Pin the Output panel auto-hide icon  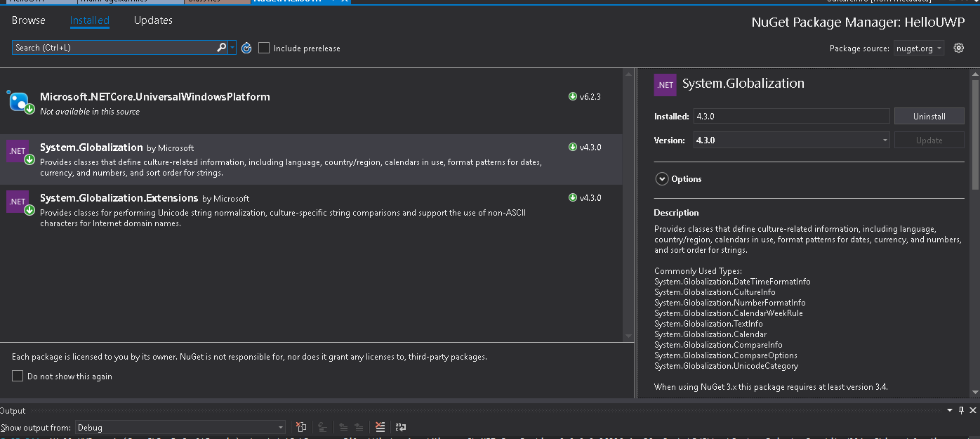click(961, 410)
